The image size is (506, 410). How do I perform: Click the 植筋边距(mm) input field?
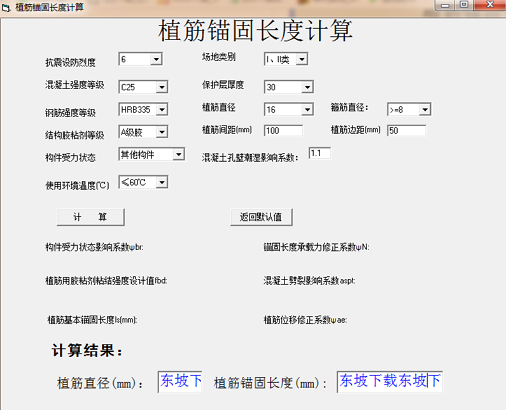(406, 130)
